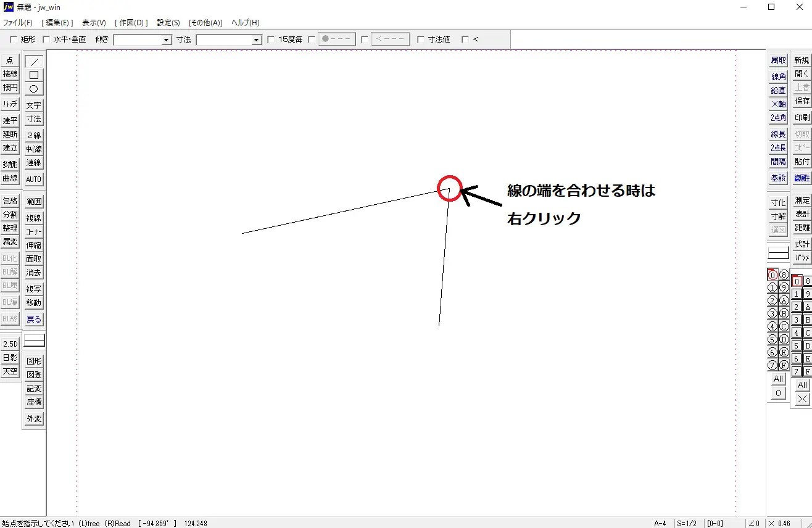The width and height of the screenshot is (812, 528).
Task: Click the 開く open file button
Action: point(802,74)
